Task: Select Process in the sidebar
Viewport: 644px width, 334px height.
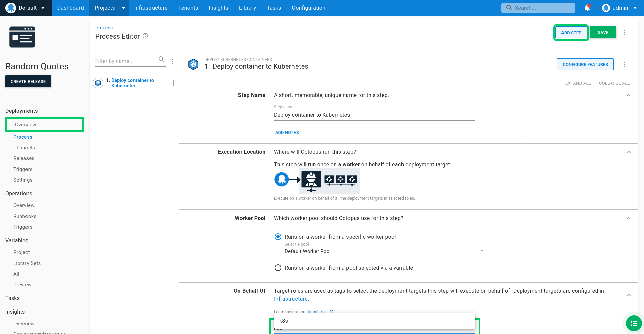Action: (x=23, y=137)
